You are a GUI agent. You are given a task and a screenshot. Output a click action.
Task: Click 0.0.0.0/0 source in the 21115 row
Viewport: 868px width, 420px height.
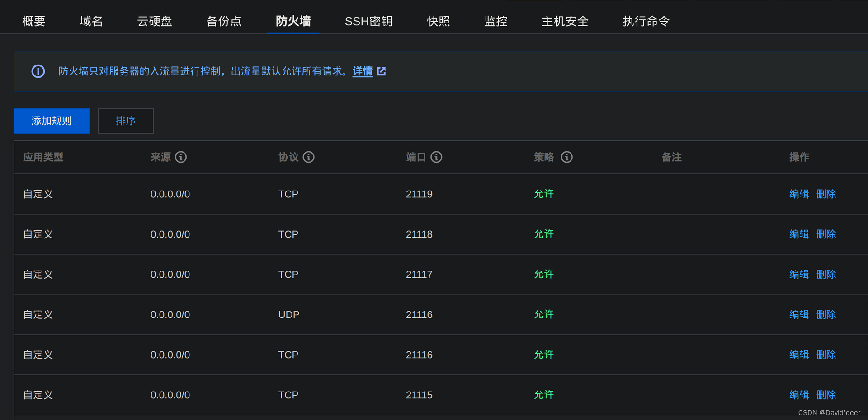(x=170, y=395)
